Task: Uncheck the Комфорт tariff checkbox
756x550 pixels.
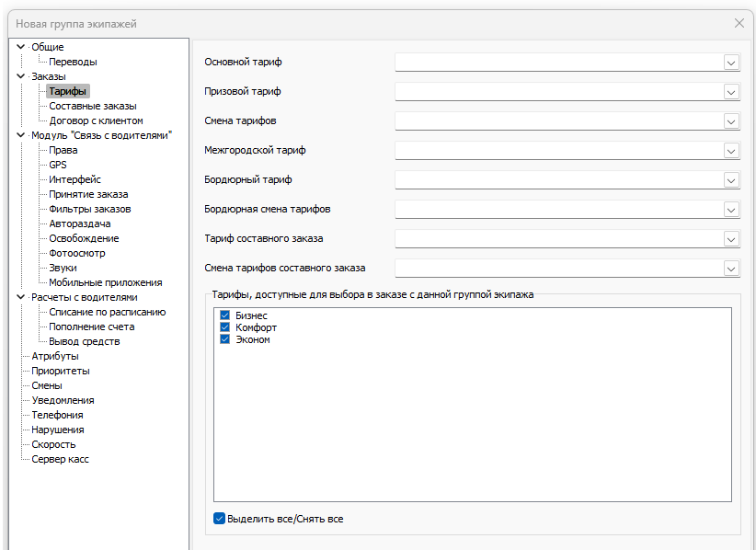Action: [x=224, y=327]
